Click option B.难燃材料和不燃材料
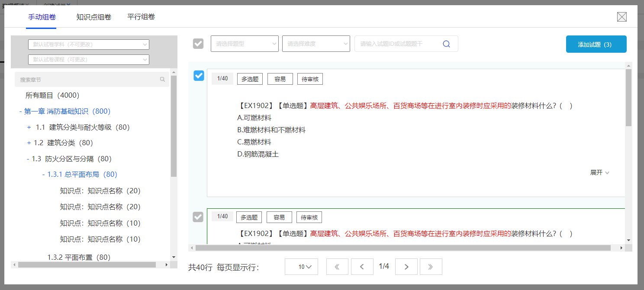 coord(271,130)
